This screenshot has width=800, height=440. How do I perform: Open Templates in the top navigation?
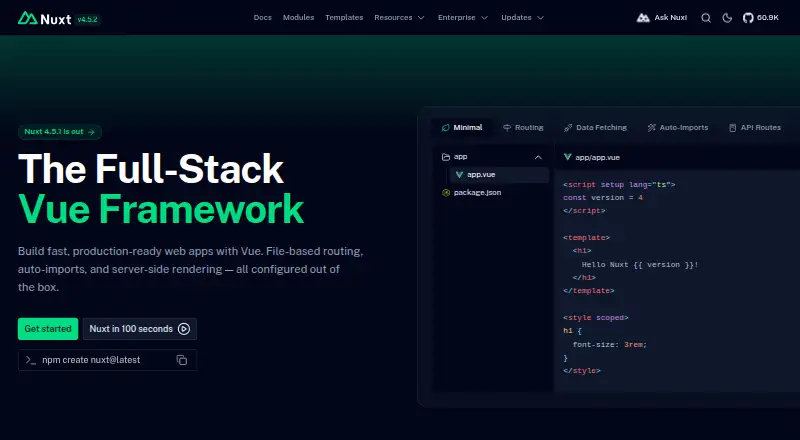pyautogui.click(x=344, y=17)
